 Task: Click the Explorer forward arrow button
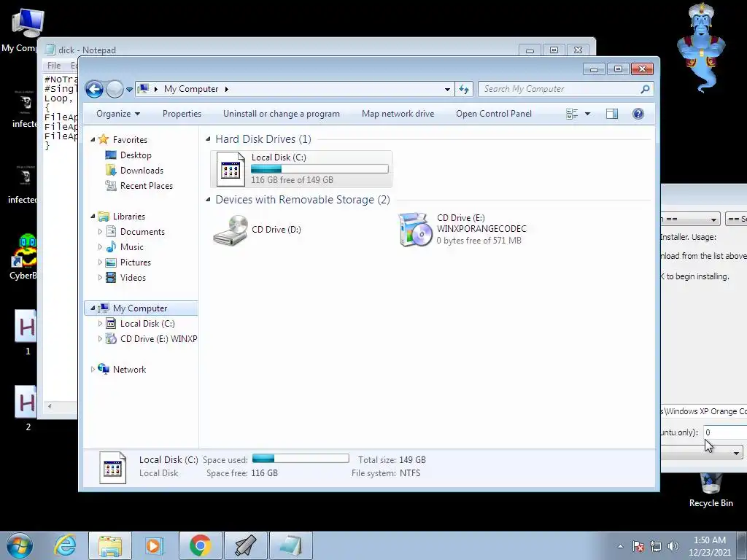pyautogui.click(x=115, y=89)
